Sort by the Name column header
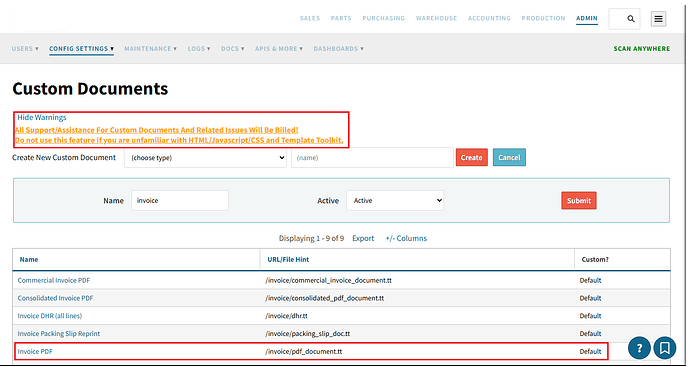 [x=29, y=260]
